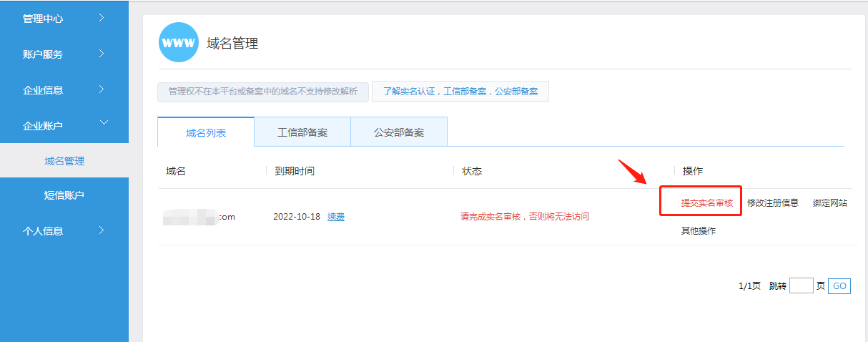Open the 公安部备案 tab
The width and height of the screenshot is (868, 342).
pyautogui.click(x=399, y=132)
